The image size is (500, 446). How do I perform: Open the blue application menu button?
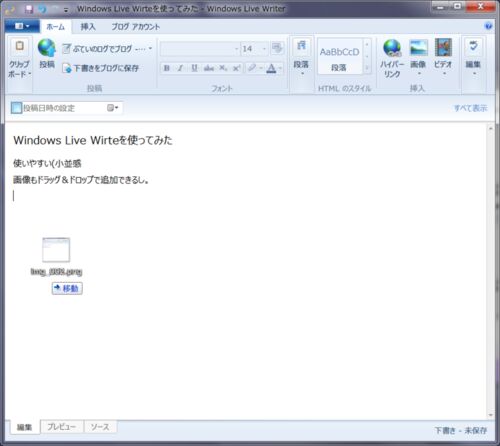pos(22,26)
